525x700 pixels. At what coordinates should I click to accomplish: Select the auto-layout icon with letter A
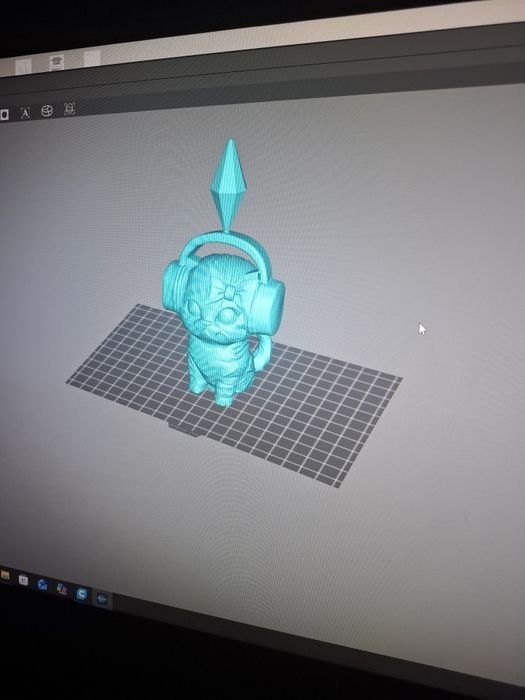[25, 112]
